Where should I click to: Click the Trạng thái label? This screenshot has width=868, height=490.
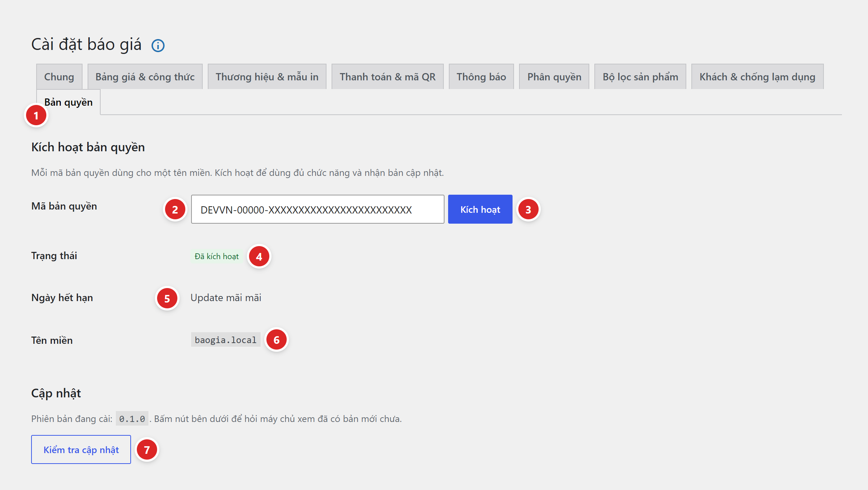54,256
